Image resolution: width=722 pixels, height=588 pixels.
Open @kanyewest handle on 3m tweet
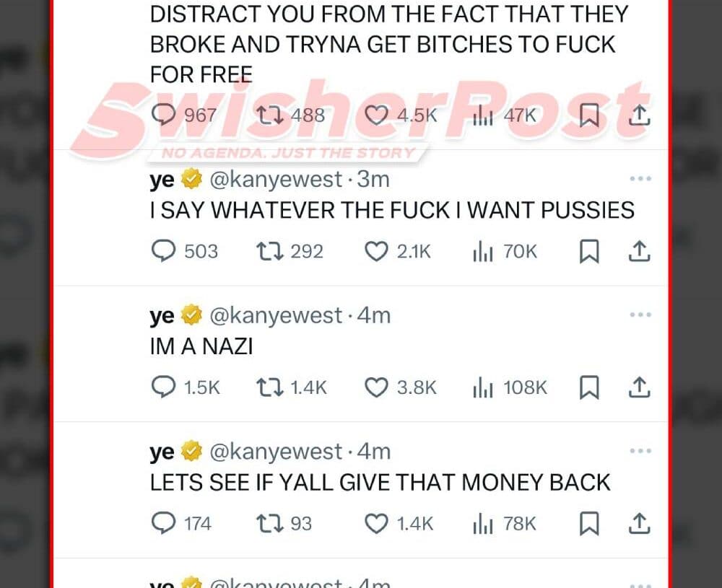tap(276, 179)
